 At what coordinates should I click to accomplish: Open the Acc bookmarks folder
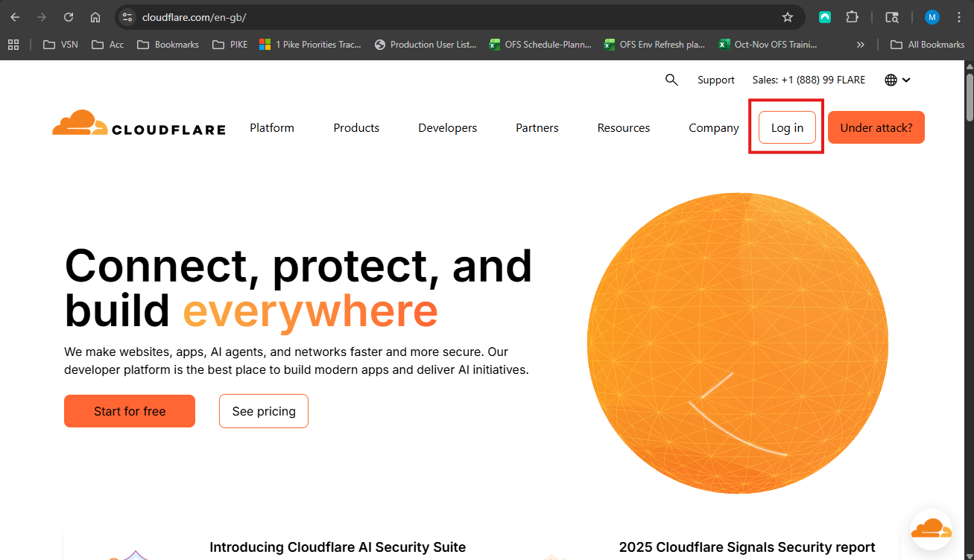[x=108, y=45]
